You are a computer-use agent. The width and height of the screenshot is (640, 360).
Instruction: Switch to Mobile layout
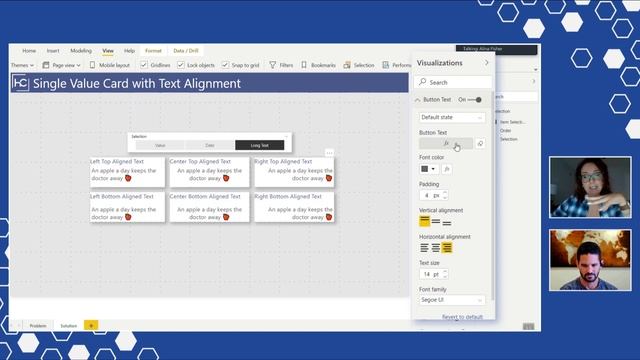(109, 65)
